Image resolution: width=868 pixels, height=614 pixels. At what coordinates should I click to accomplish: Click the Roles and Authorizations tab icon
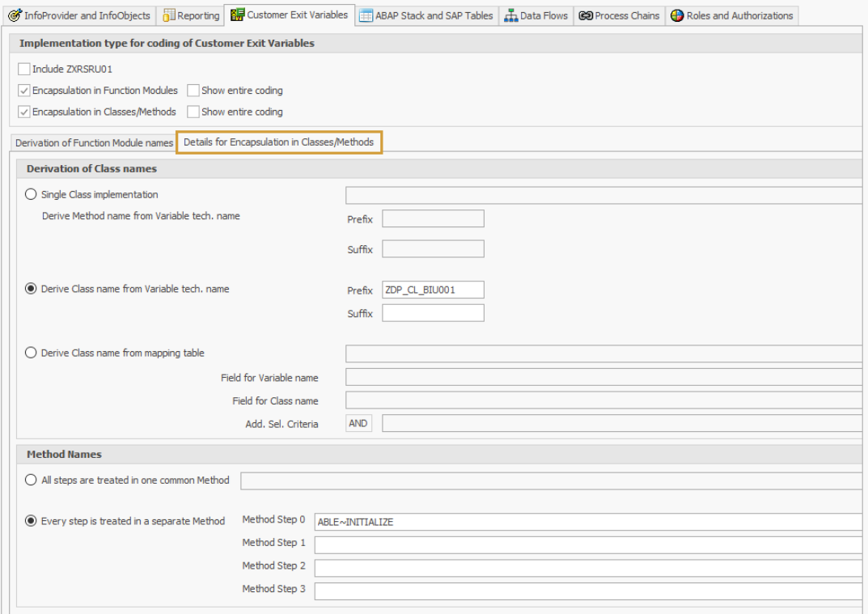[x=677, y=15]
